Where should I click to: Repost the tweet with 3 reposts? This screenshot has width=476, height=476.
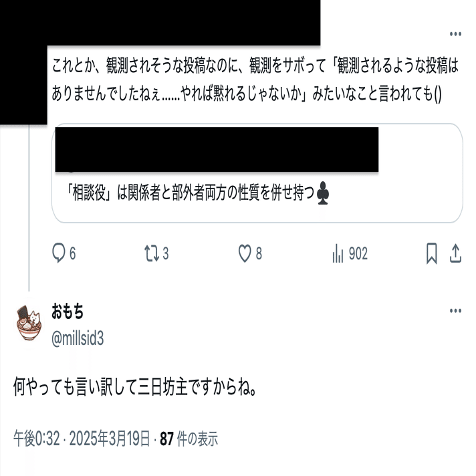152,253
